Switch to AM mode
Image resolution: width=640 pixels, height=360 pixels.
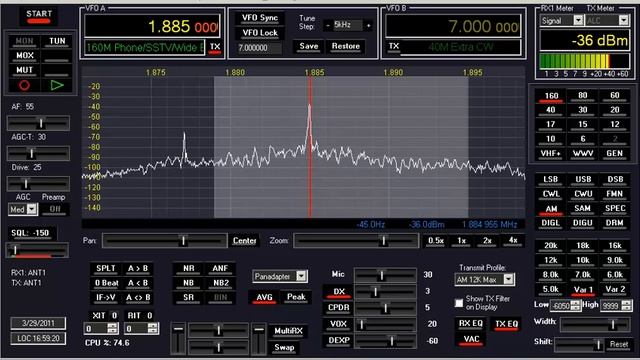coord(551,209)
